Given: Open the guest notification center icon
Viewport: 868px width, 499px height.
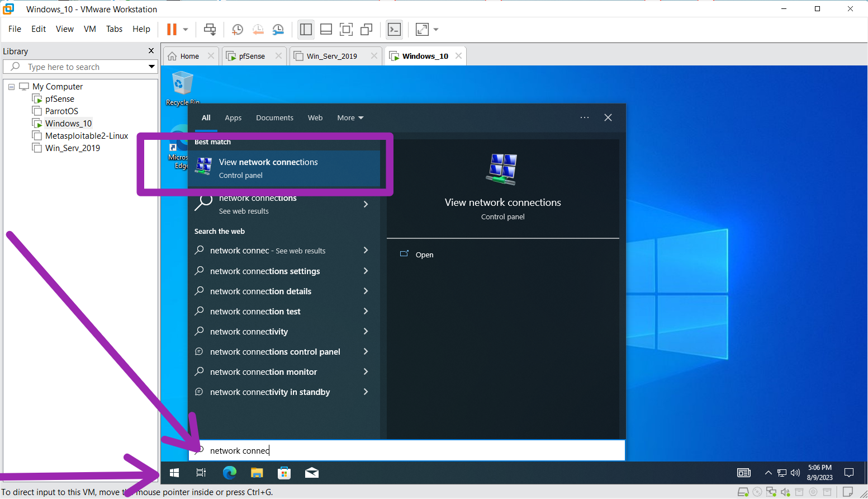Looking at the screenshot, I should click(849, 473).
